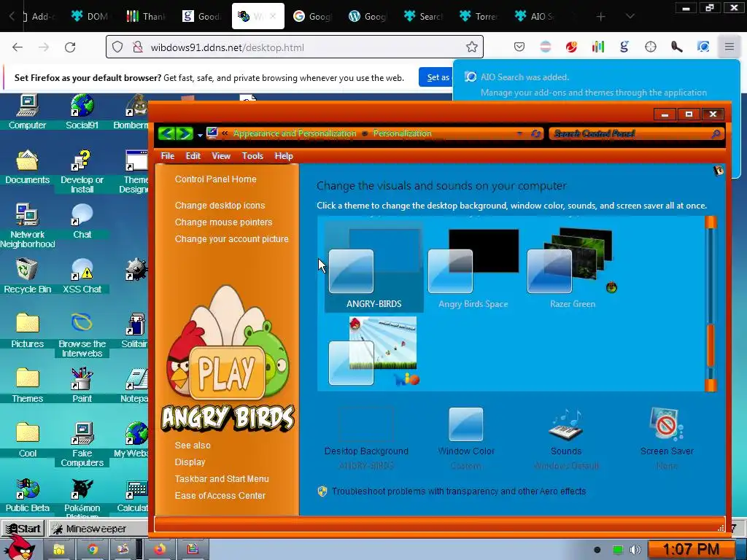Click the Search Control Panel field

tap(636, 134)
